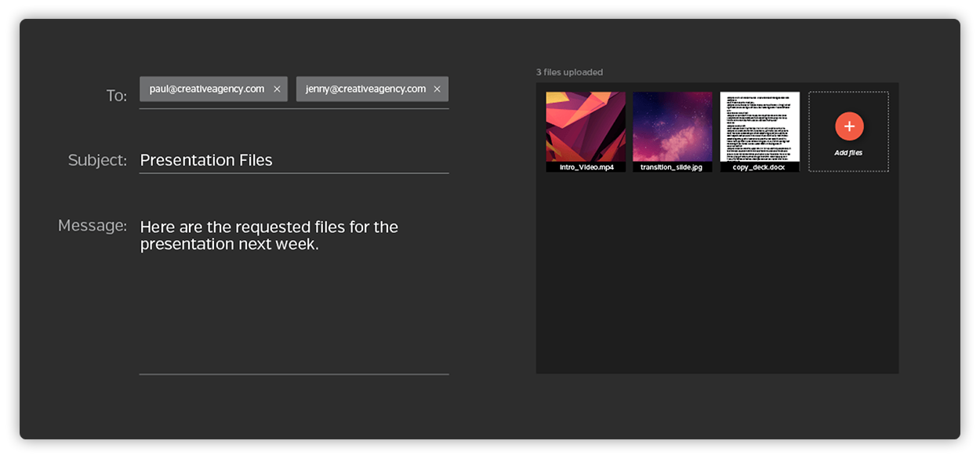Click the To: field label
The width and height of the screenshot is (980, 459).
[x=115, y=95]
